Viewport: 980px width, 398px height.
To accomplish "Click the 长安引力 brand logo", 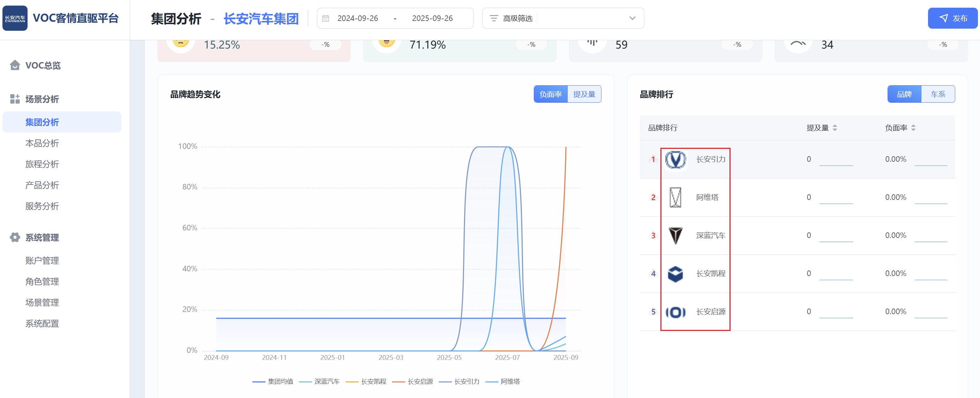I will point(675,159).
